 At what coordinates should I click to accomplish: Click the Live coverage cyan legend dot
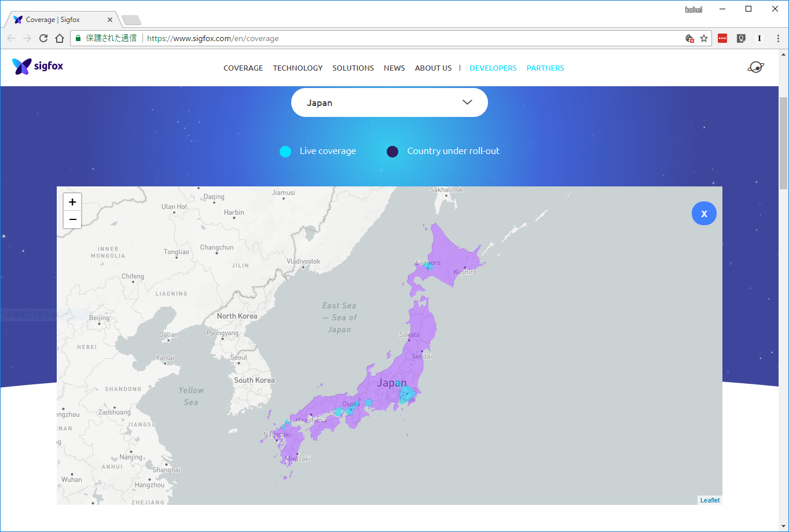(x=285, y=152)
